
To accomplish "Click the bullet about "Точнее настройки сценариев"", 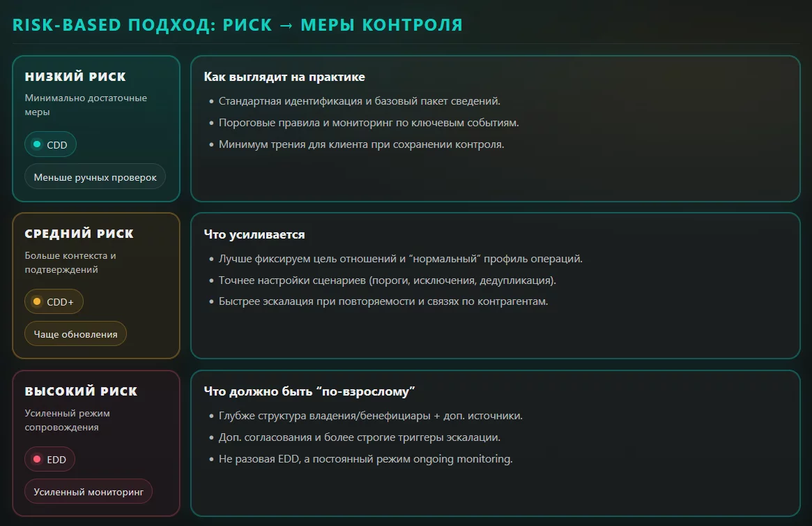I will point(387,280).
